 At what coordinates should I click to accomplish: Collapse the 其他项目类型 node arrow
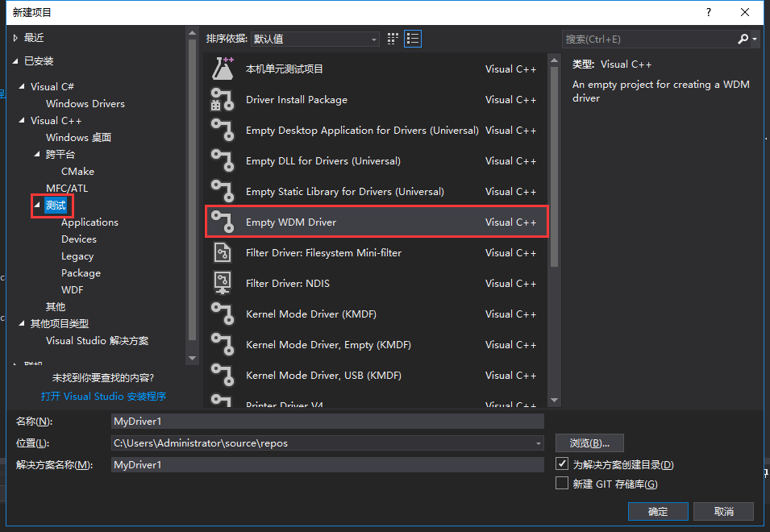pos(22,323)
